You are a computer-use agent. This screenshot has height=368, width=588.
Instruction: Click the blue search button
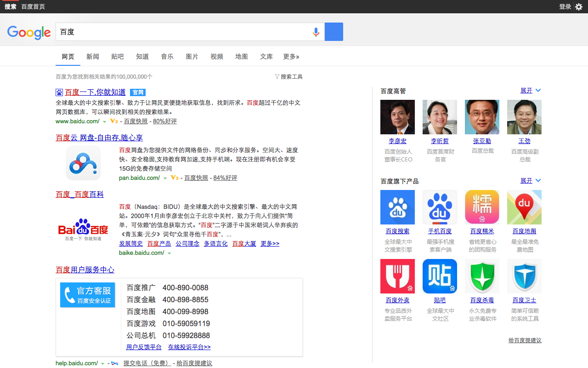334,32
